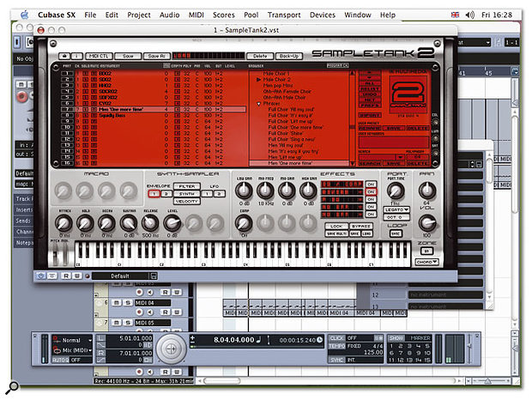Click the Mid Freq knob showing 10 kHz

(x=265, y=191)
